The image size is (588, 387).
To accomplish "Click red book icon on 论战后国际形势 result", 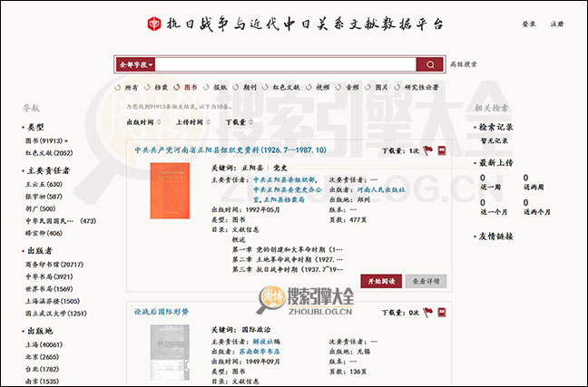I will coord(442,313).
